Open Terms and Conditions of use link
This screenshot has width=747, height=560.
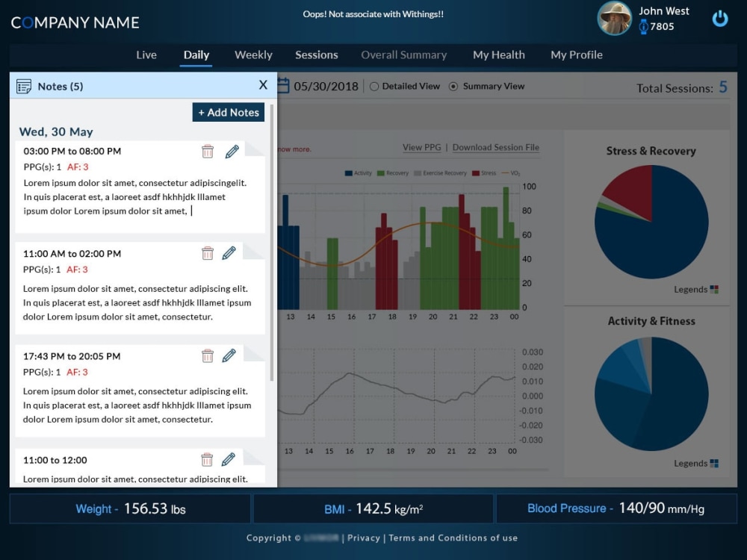tap(453, 538)
